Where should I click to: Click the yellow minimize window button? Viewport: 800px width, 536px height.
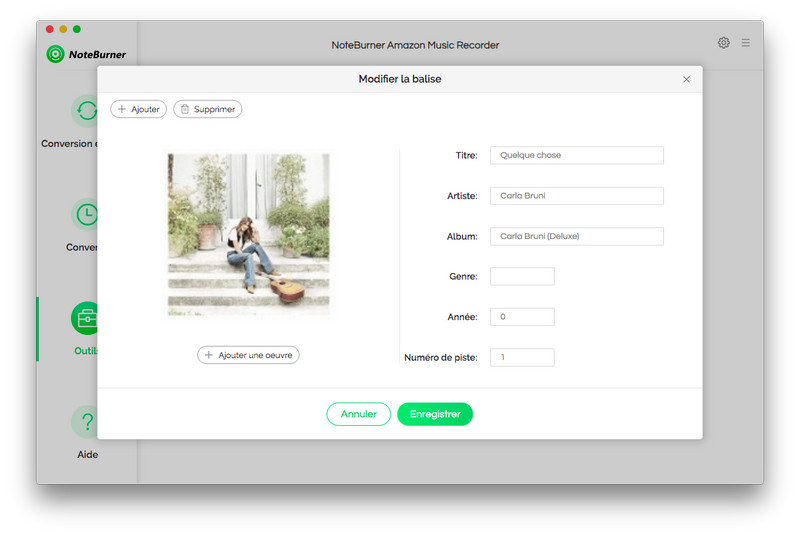(x=63, y=29)
